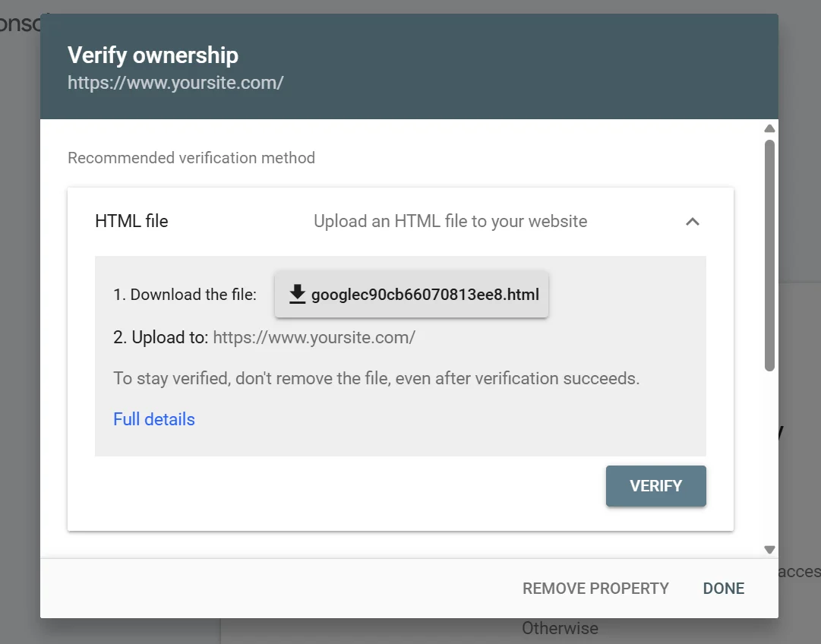The image size is (821, 644).
Task: Click REMOVE PROPERTY
Action: [x=595, y=589]
